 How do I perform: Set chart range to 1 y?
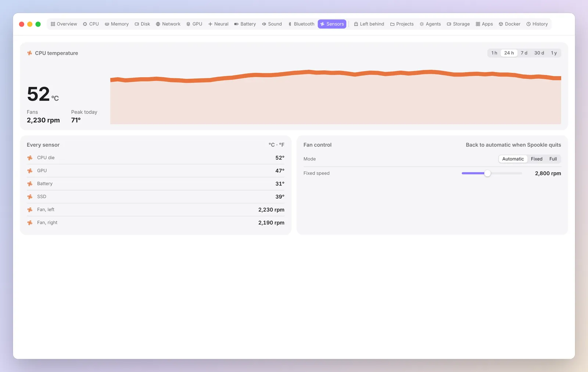[x=554, y=53]
